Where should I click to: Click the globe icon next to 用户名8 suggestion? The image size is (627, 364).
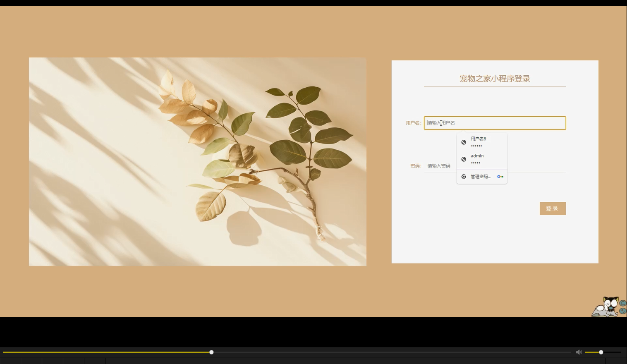click(x=464, y=142)
